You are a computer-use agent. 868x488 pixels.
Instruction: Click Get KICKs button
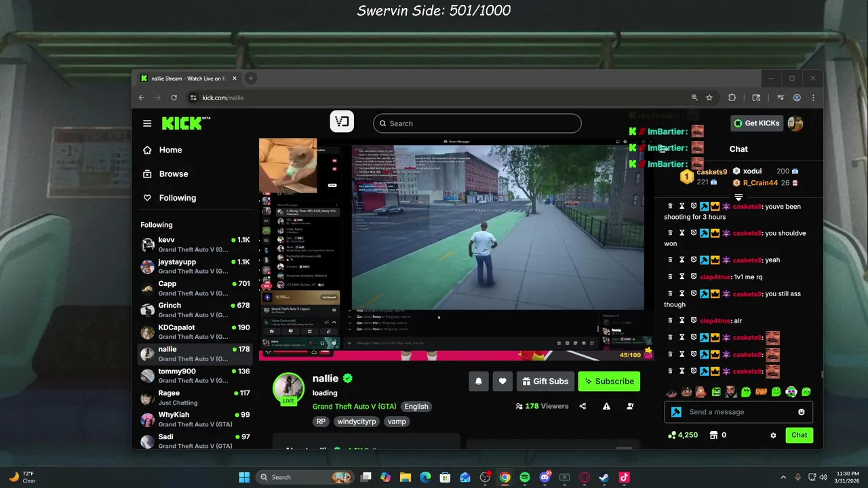[x=757, y=123]
